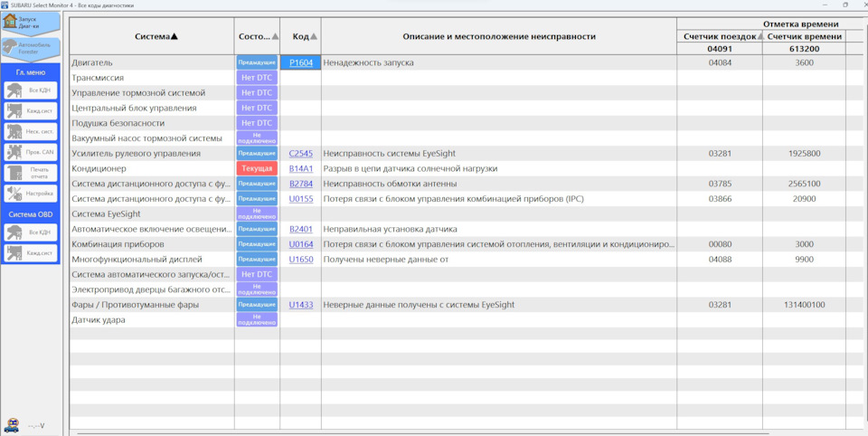Viewport: 868px width, 436px height.
Task: Click the red Текущая status for Кондиционер
Action: click(x=257, y=168)
